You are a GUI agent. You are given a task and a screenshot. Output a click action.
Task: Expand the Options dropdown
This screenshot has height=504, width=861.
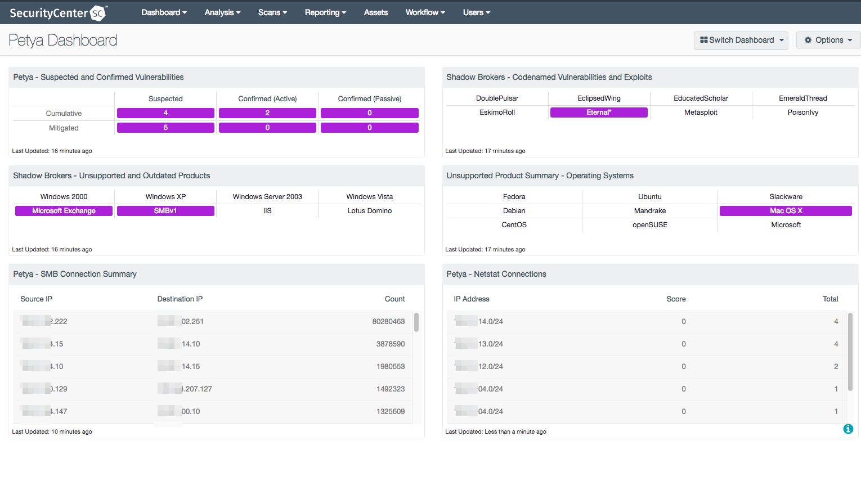[828, 40]
